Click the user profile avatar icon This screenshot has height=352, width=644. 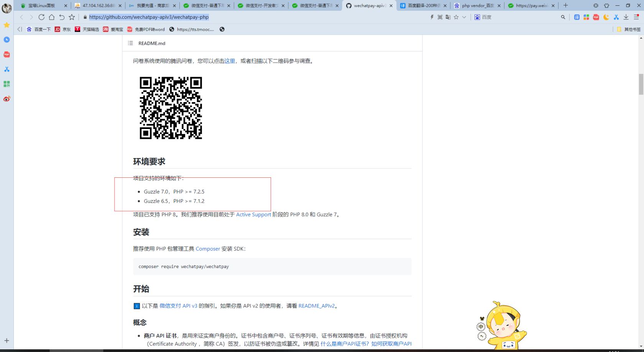tap(7, 8)
